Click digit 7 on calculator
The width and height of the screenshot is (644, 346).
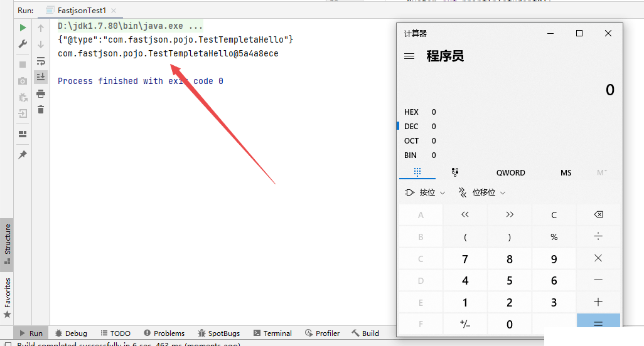click(x=465, y=258)
